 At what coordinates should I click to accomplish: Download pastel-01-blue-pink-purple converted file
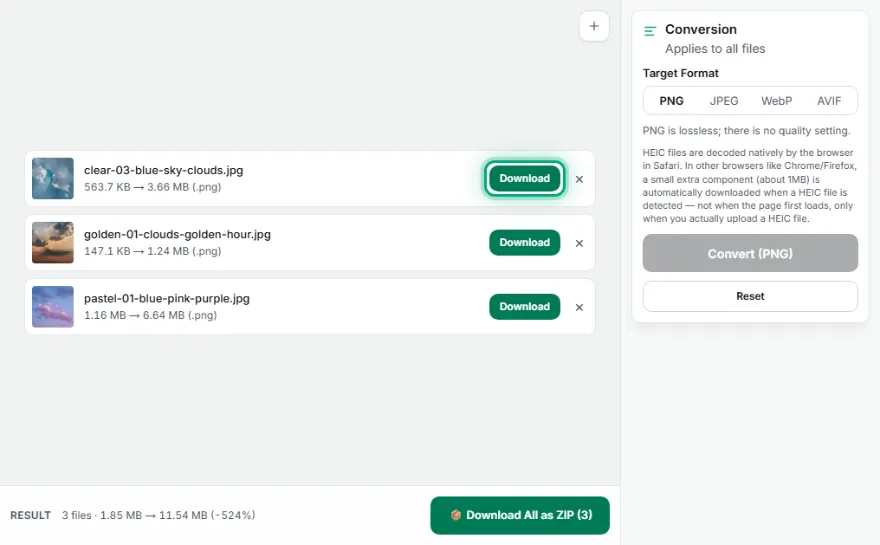pos(524,306)
